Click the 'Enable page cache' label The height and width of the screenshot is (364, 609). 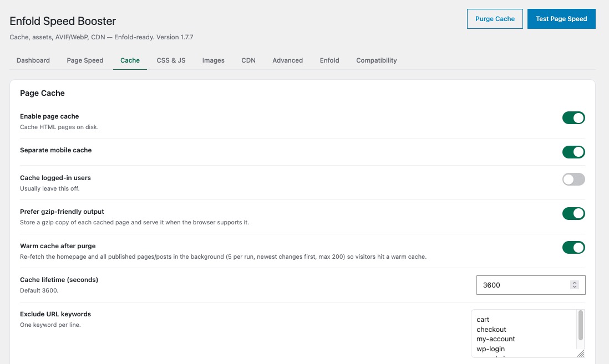(49, 116)
